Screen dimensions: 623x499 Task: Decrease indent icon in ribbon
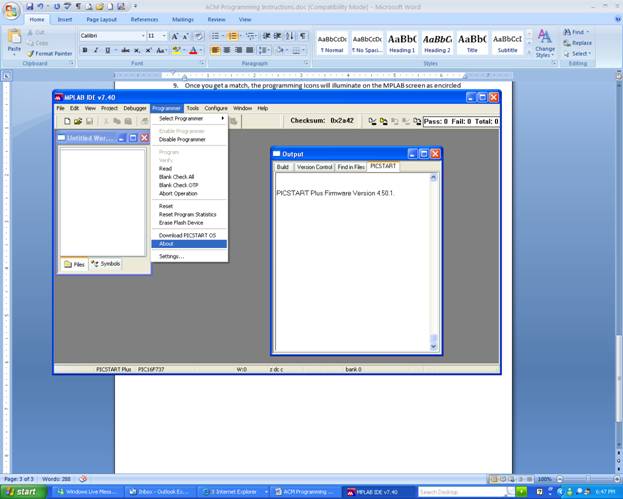coord(267,36)
